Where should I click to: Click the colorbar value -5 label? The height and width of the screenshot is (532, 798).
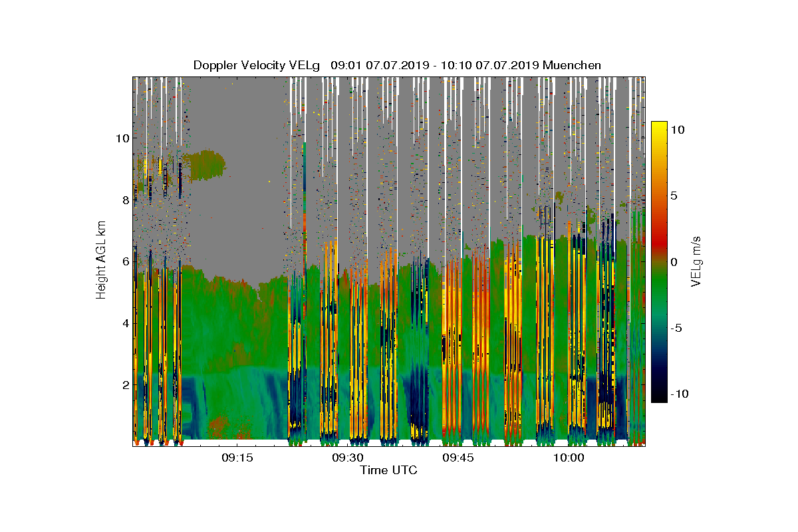676,328
